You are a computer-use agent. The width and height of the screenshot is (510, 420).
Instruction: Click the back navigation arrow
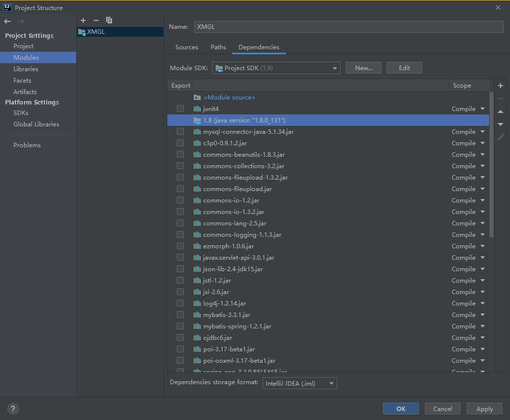click(7, 21)
